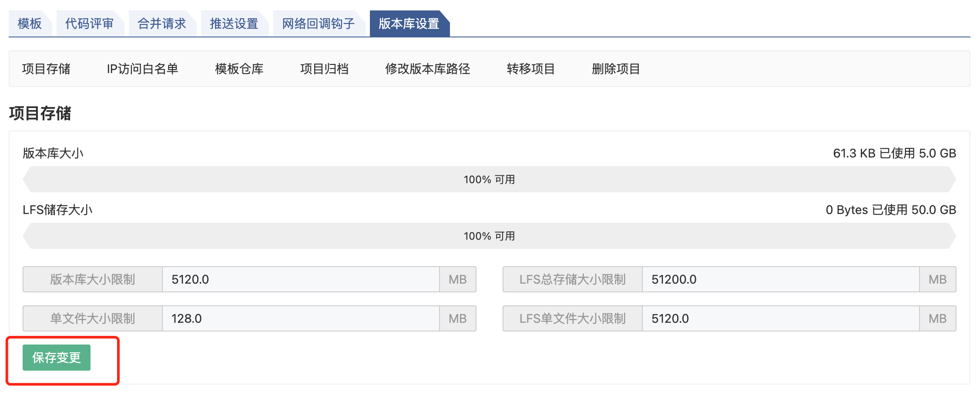
Task: Go to the 合并请求 tab
Action: click(x=161, y=23)
